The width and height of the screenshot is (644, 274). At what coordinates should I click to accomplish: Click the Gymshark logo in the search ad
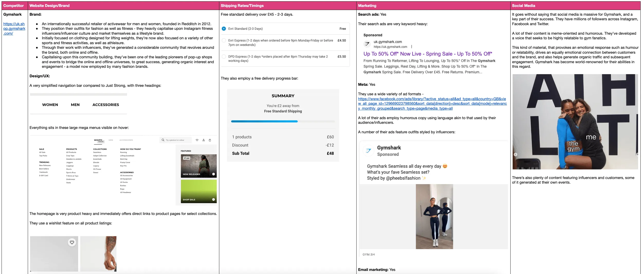367,44
